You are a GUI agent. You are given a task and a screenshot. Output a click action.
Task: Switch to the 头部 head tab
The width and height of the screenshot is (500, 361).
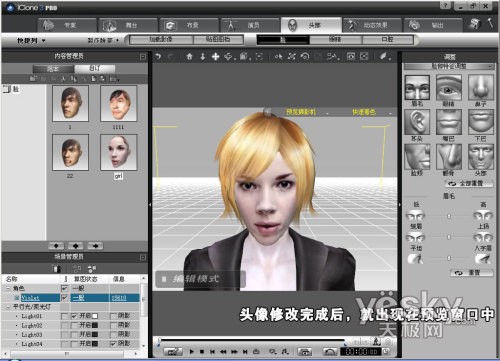[311, 25]
